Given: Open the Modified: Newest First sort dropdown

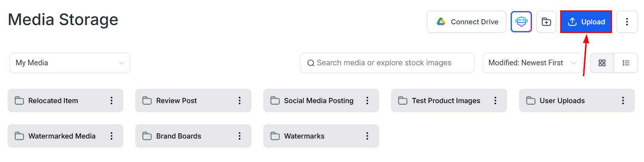Looking at the screenshot, I should tap(532, 63).
